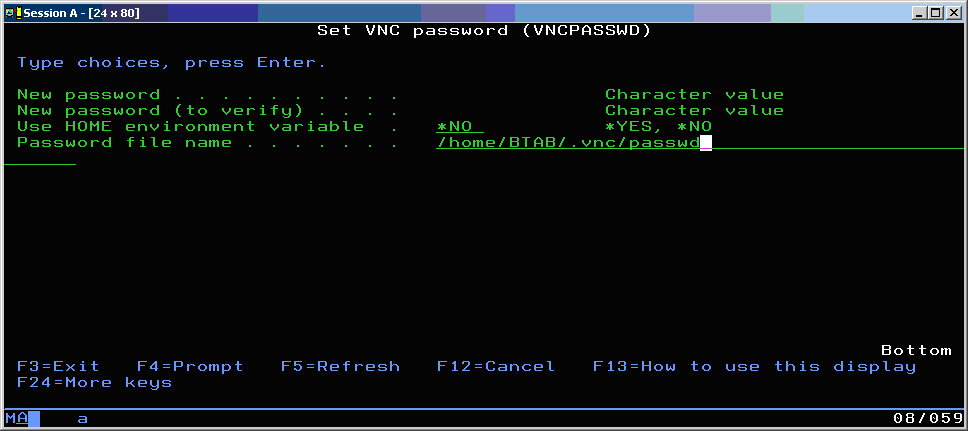
Task: Close the Session A window
Action: click(x=953, y=12)
